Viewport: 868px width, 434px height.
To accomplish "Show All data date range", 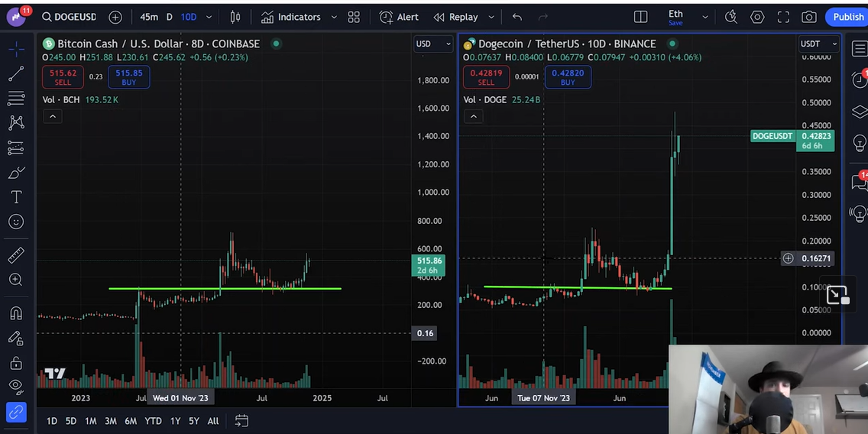I will tap(213, 421).
